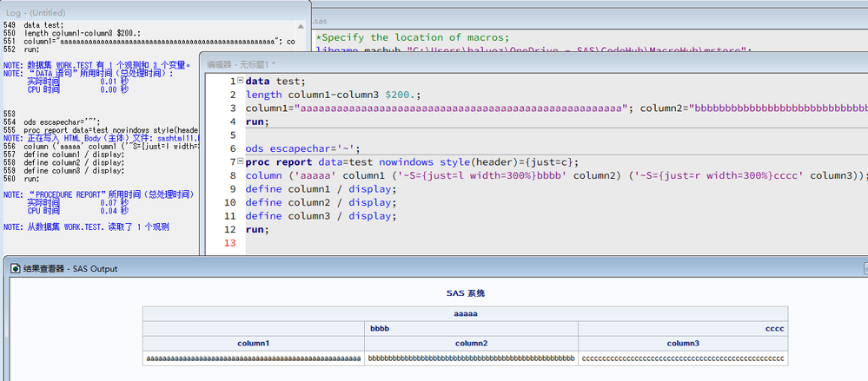Image resolution: width=868 pixels, height=381 pixels.
Task: Click the 'SAS 系统' output title
Action: tap(465, 293)
